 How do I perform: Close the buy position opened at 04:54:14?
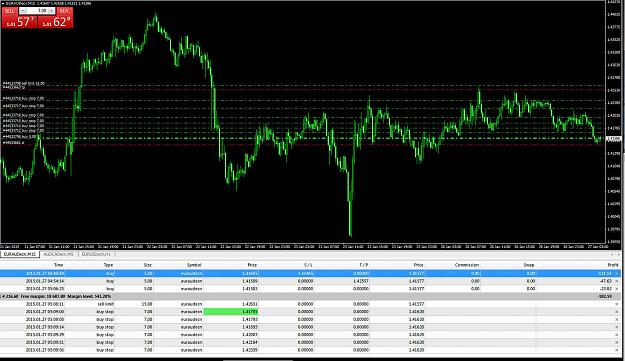click(x=617, y=281)
